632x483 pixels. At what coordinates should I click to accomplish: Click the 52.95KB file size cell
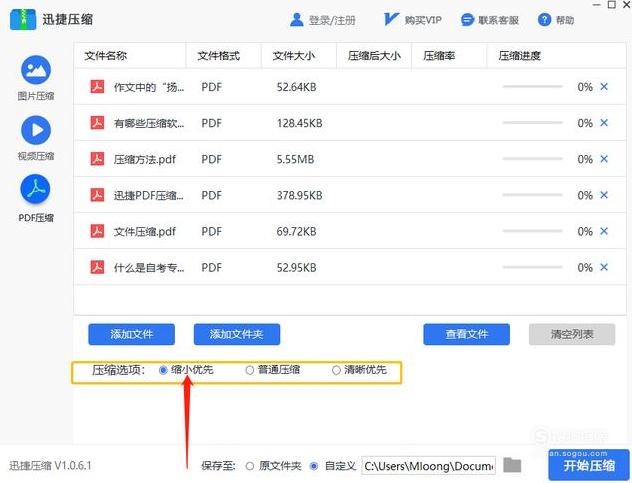point(296,268)
